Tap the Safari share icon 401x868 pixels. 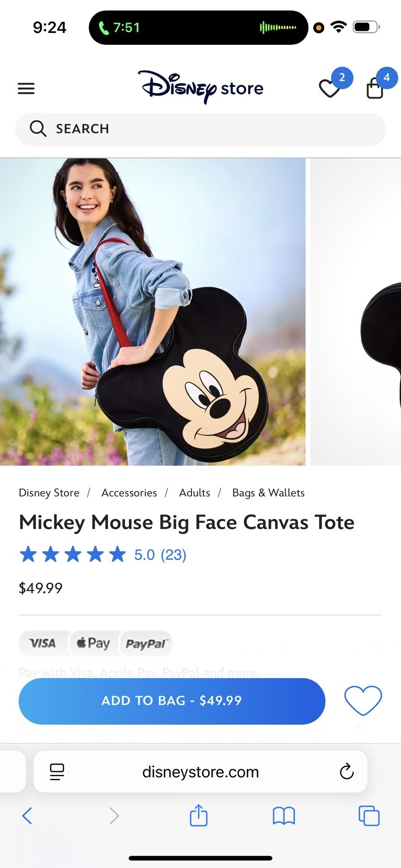198,816
